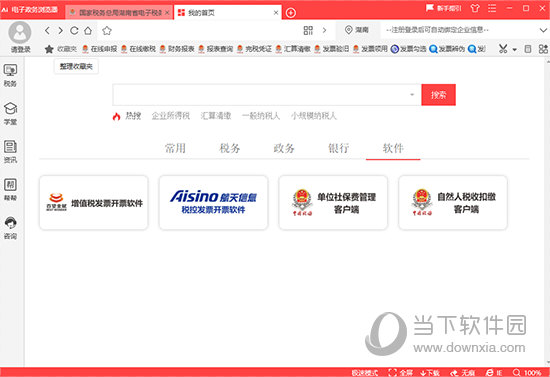Viewport: 550px width, 377px height.
Task: Open 增值税发票开票软件 card
Action: point(94,203)
